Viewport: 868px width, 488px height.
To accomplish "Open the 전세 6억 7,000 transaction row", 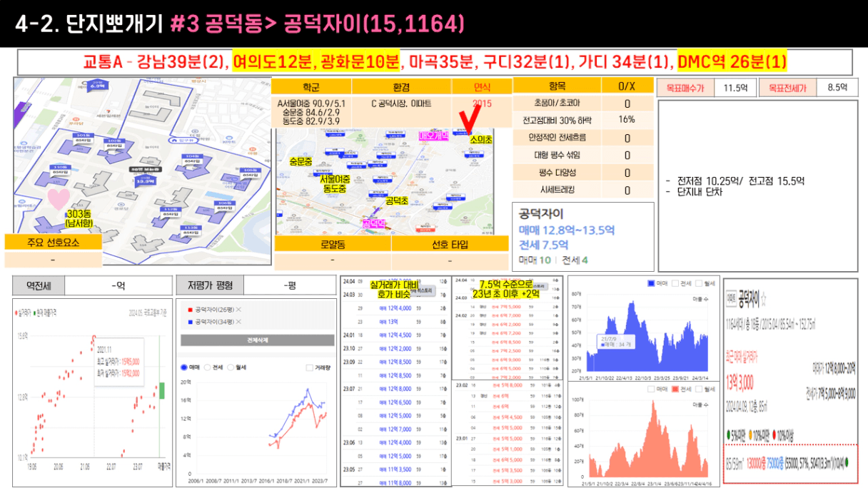I will click(x=508, y=315).
